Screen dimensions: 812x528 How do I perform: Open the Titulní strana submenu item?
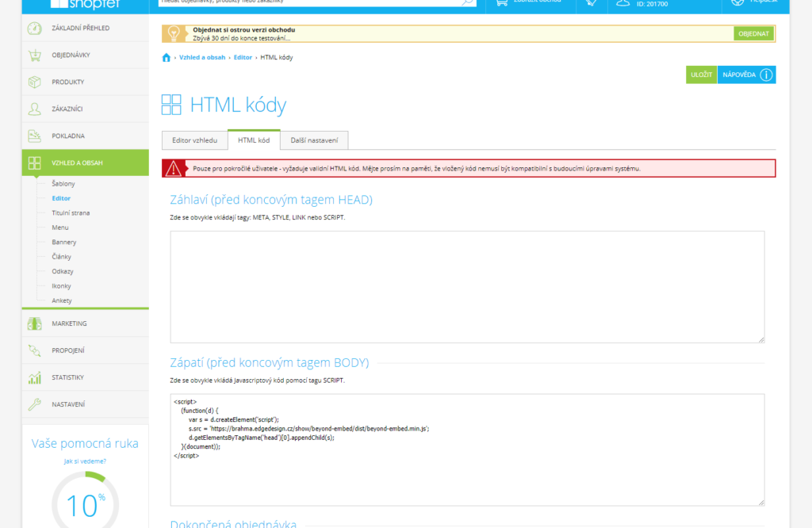tap(71, 212)
